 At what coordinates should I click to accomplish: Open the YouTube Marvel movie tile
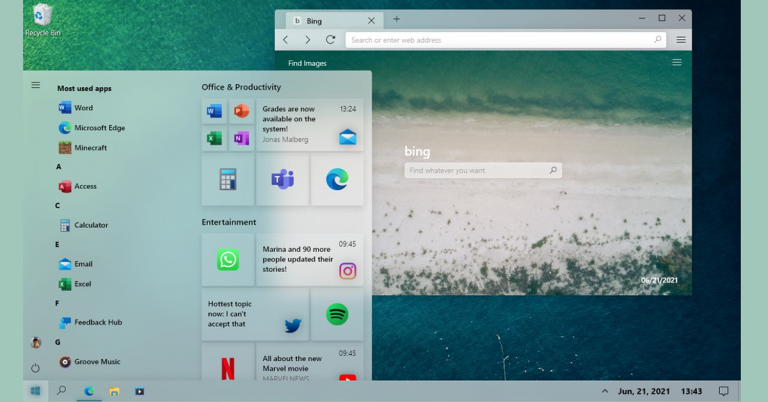310,362
